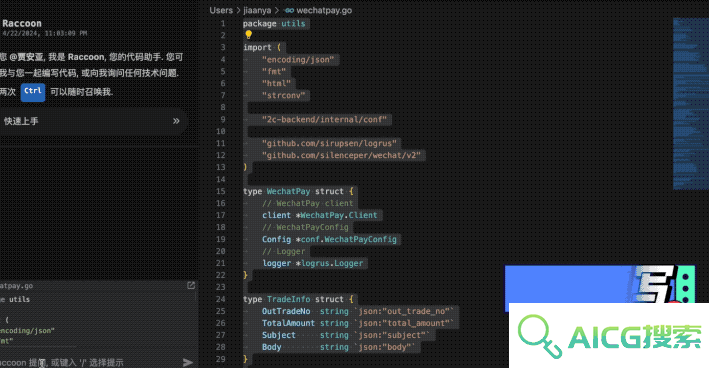The image size is (709, 368).
Task: Expand the 快速上手 double-chevron arrow
Action: coord(176,121)
